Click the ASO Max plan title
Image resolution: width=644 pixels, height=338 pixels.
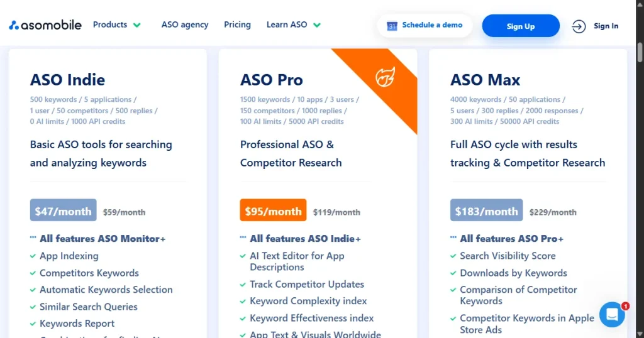pyautogui.click(x=485, y=80)
